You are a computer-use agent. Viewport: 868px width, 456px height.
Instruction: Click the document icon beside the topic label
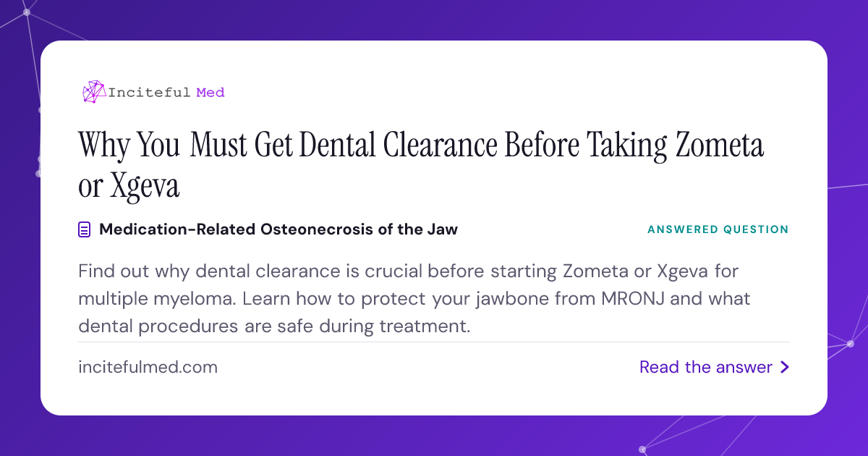tap(85, 230)
